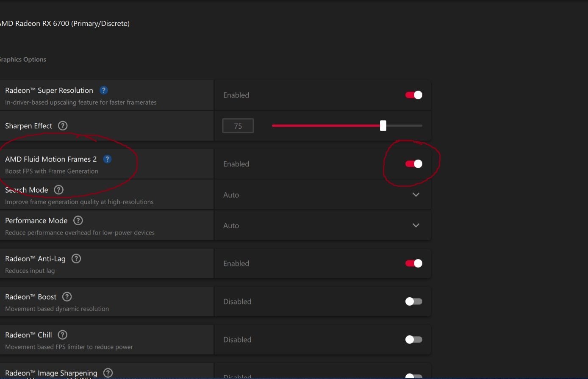Click the Sharpen Effect slider track's grey end
The height and width of the screenshot is (379, 588).
click(x=405, y=126)
